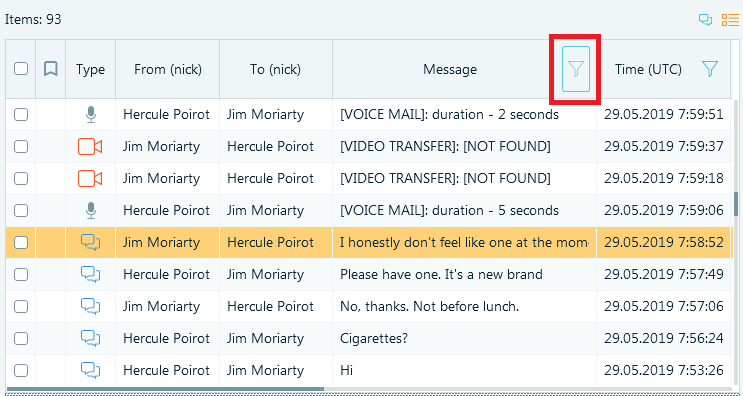This screenshot has width=743, height=396.
Task: Click chat icon of 'Cigarettes?' message
Action: tap(90, 338)
